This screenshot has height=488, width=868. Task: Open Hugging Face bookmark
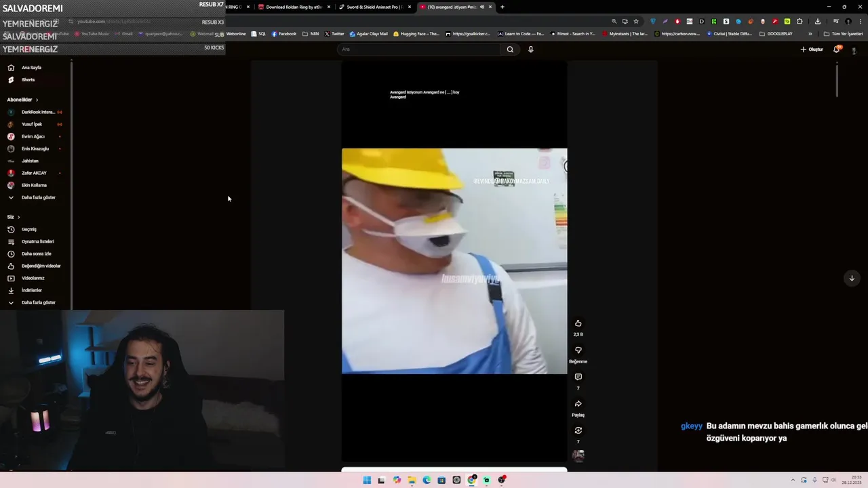(416, 34)
